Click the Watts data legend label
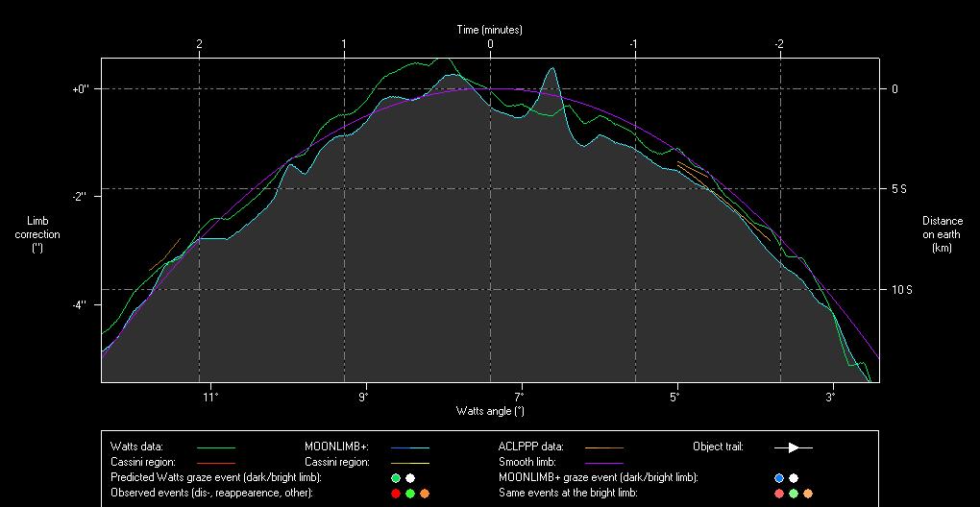This screenshot has height=507, width=980. pos(136,447)
